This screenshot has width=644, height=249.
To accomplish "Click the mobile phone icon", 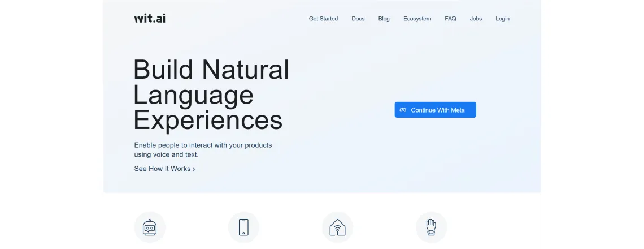I will pos(243,227).
